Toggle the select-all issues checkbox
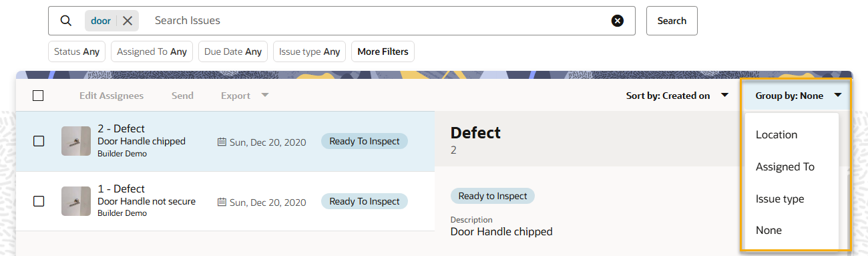The height and width of the screenshot is (256, 868). (38, 96)
